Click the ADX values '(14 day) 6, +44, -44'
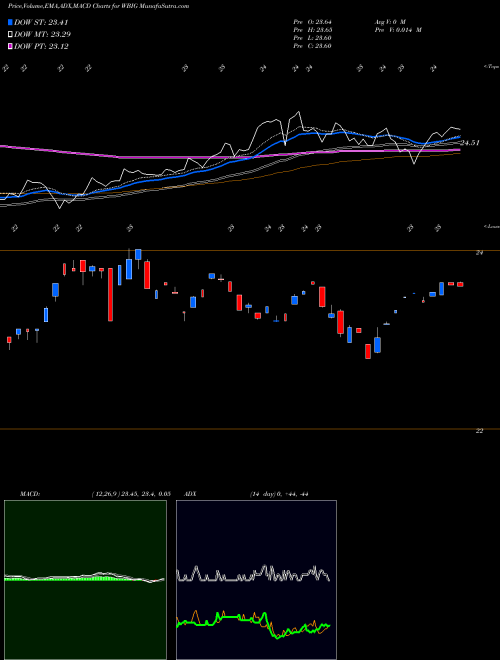500x660 pixels. click(x=279, y=494)
